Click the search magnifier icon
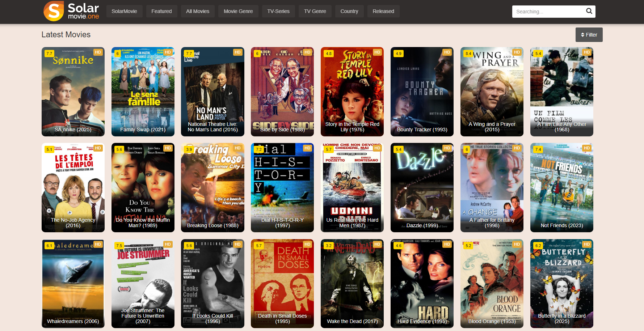 point(589,11)
